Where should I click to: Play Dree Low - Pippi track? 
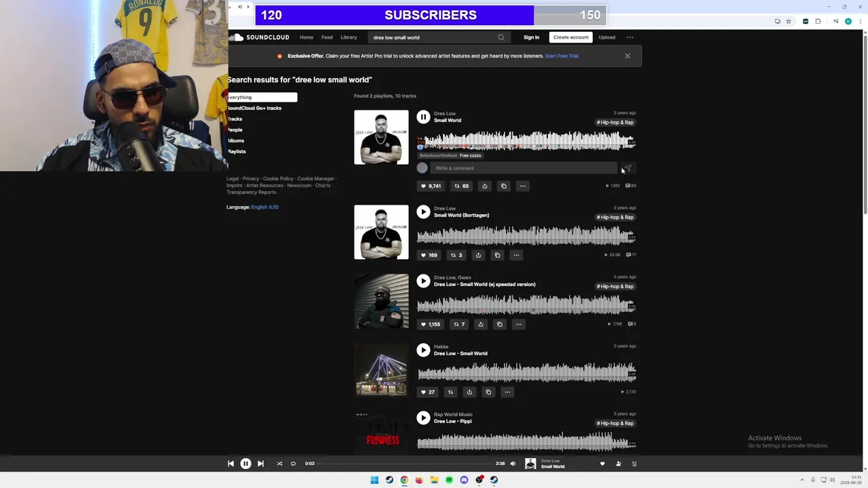click(423, 418)
